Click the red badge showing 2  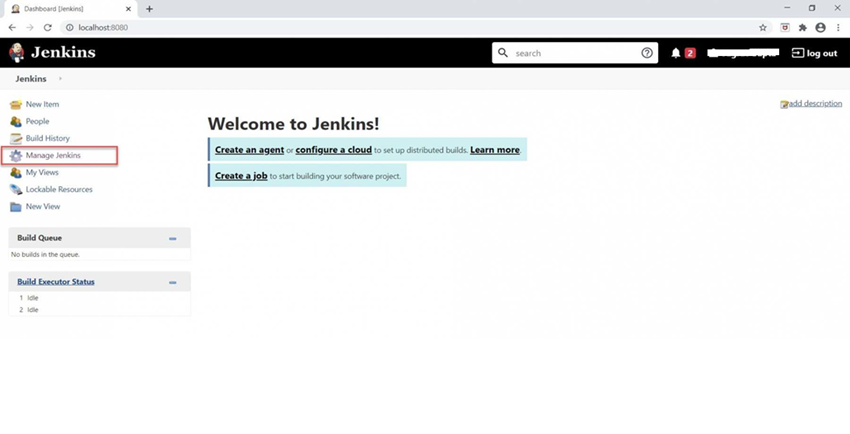click(x=690, y=53)
